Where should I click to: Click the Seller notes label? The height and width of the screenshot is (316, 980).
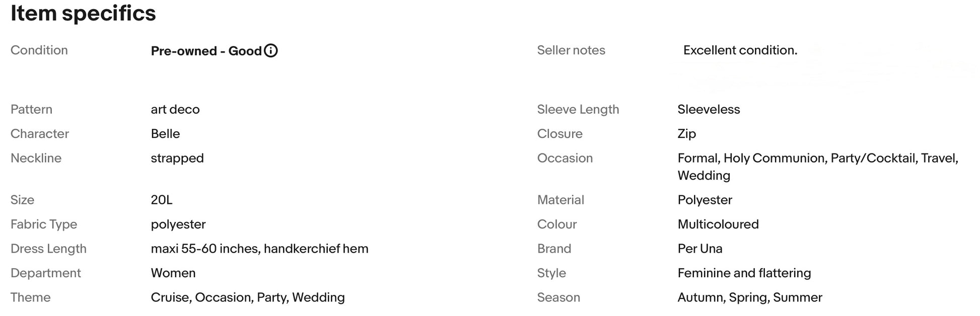pyautogui.click(x=571, y=50)
